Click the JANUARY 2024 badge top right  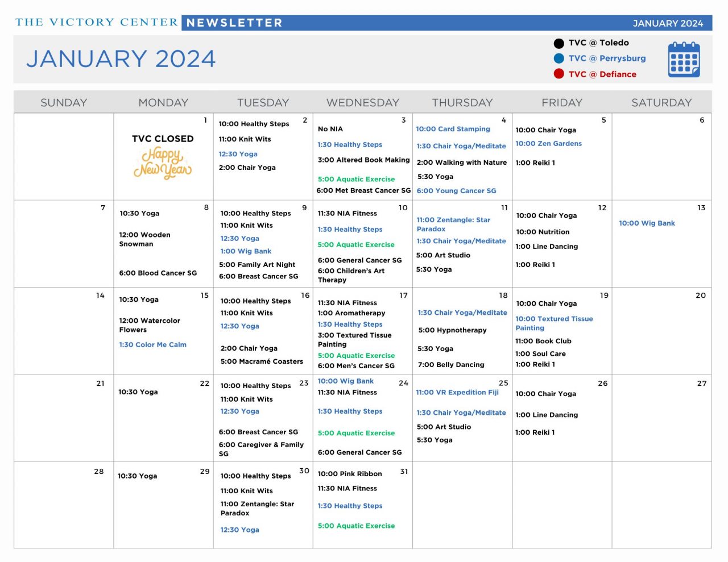click(x=668, y=23)
